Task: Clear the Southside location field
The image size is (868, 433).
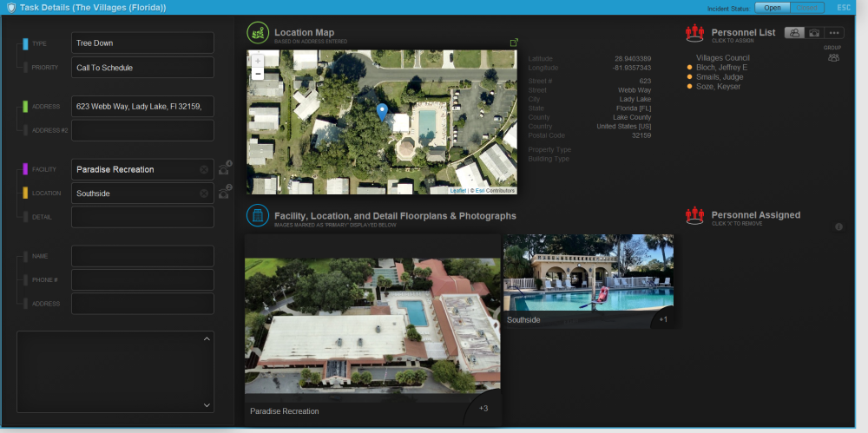Action: [204, 194]
